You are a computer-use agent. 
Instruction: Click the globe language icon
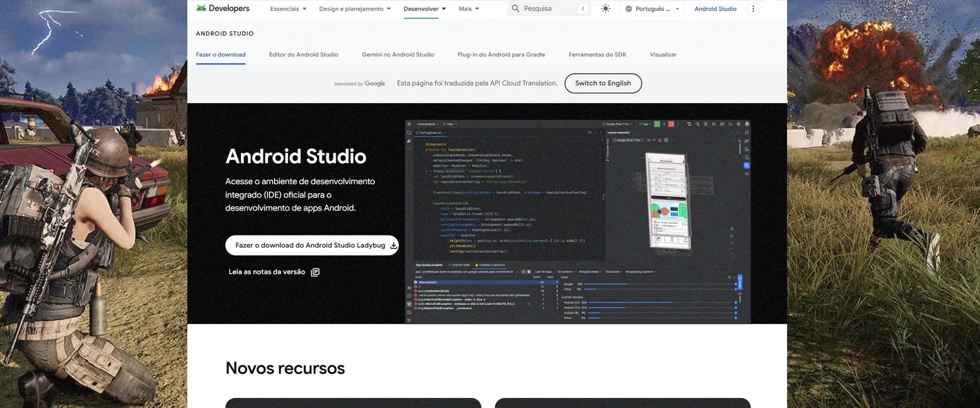(628, 9)
